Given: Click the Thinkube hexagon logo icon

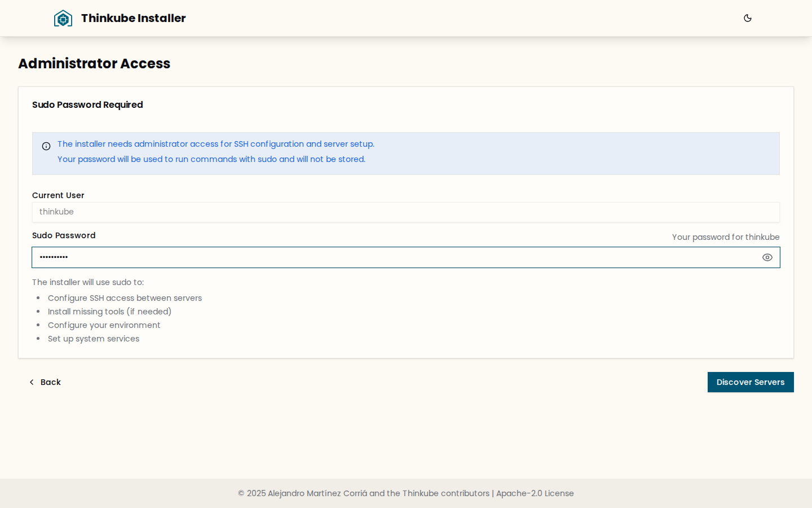Looking at the screenshot, I should coord(63,18).
